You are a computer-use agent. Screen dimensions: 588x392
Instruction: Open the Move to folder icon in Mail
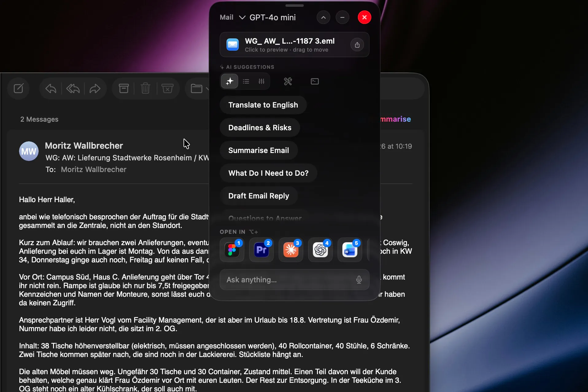point(196,89)
